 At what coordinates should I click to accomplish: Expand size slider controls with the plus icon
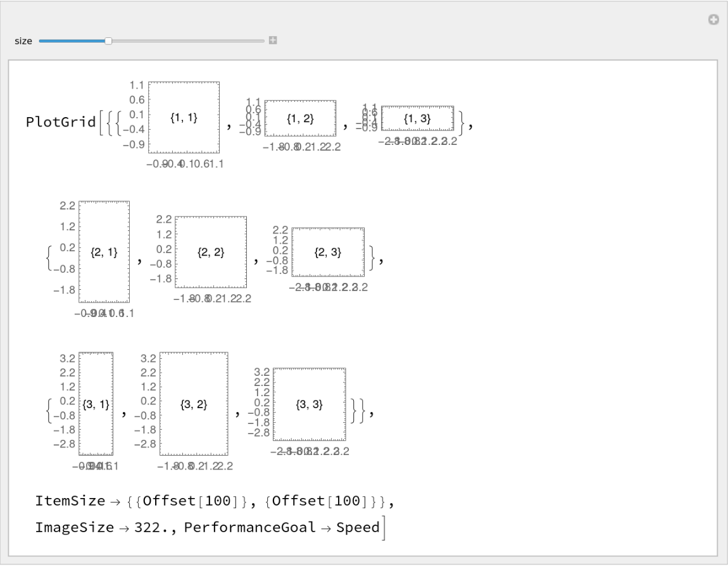pyautogui.click(x=273, y=40)
